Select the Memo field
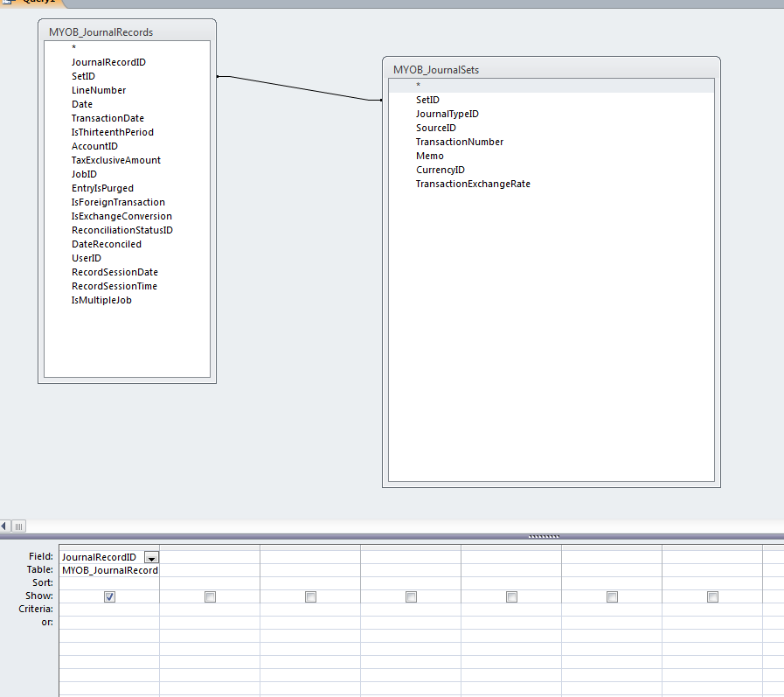This screenshot has width=784, height=697. click(551, 156)
